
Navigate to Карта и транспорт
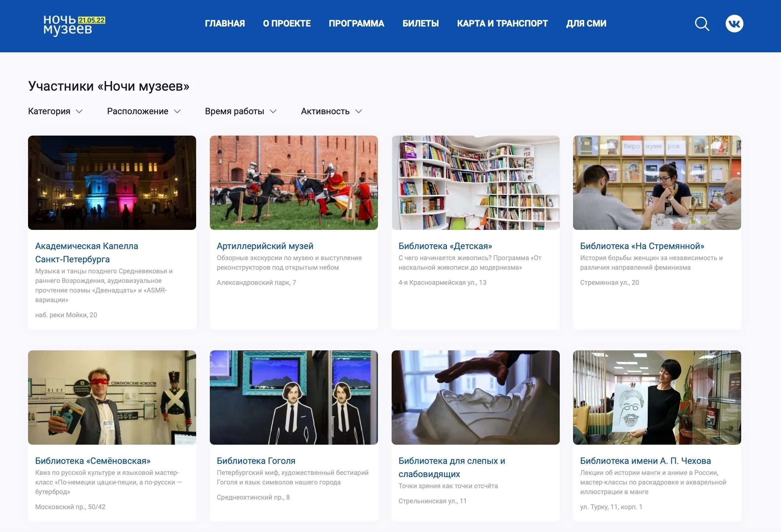tap(502, 24)
